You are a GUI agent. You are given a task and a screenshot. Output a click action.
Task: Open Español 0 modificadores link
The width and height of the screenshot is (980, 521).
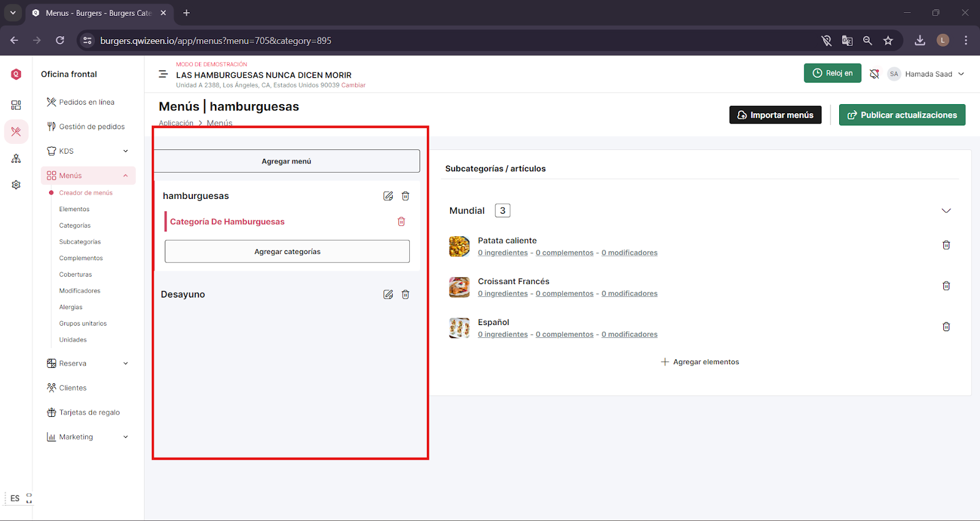(x=630, y=334)
